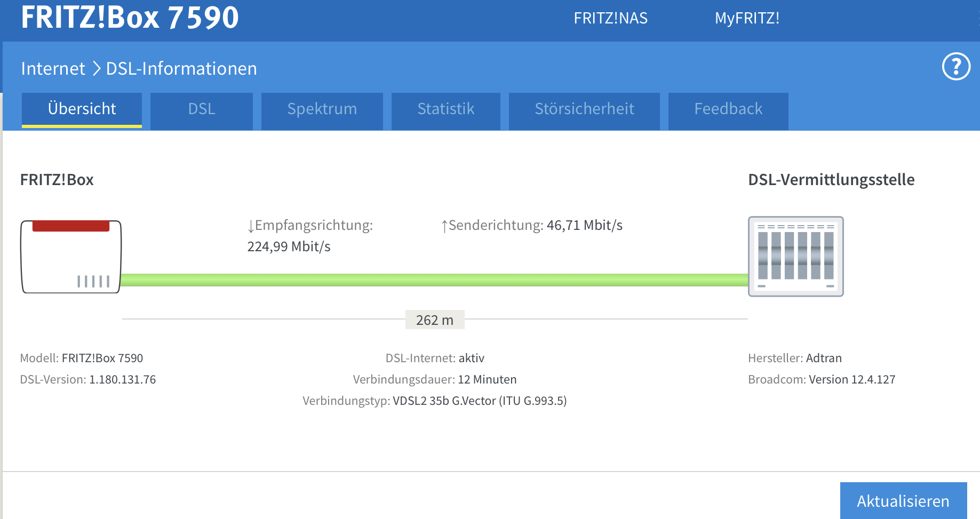
Task: Switch to the DSL tab
Action: point(202,111)
